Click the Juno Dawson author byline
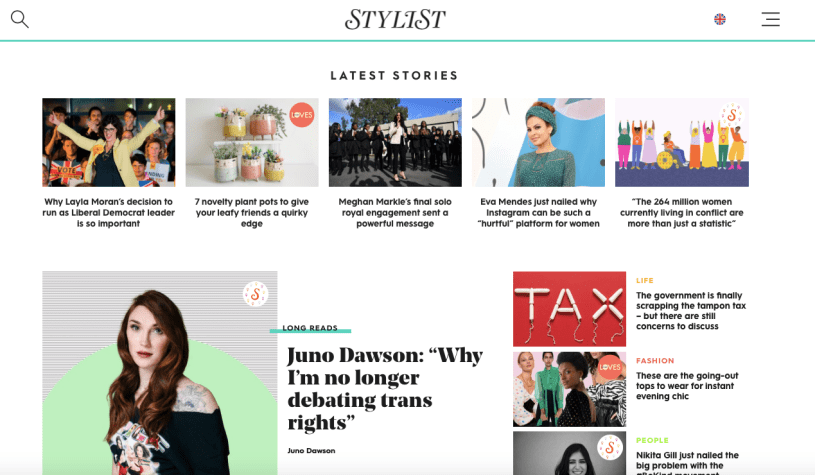The height and width of the screenshot is (475, 815). [x=311, y=451]
